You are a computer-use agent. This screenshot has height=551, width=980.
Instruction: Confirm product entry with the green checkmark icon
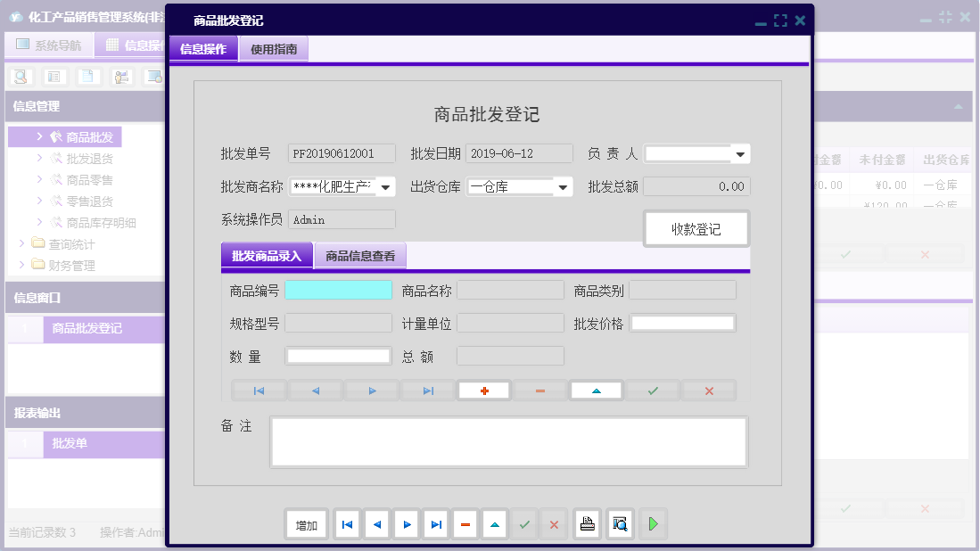tap(652, 390)
